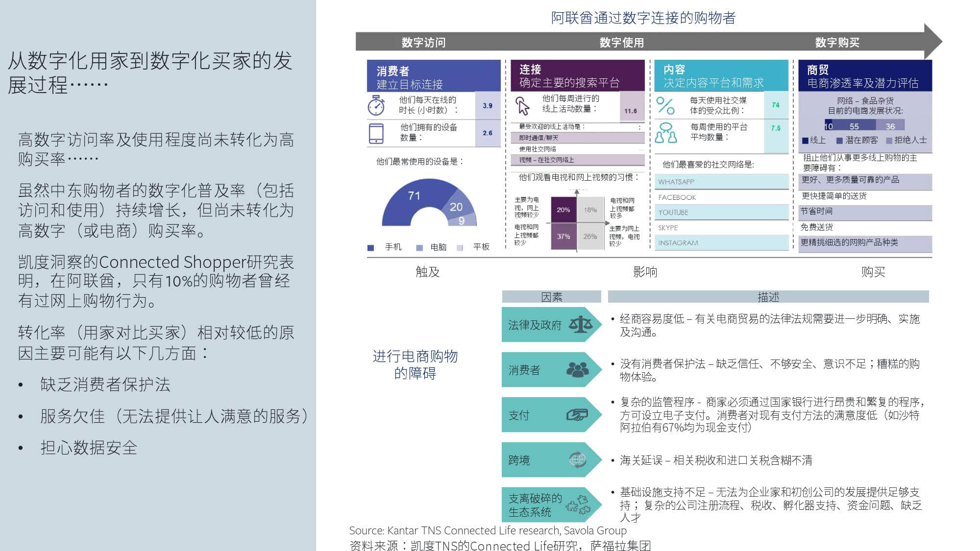Expand the 因素 column header
The image size is (980, 551).
(551, 296)
